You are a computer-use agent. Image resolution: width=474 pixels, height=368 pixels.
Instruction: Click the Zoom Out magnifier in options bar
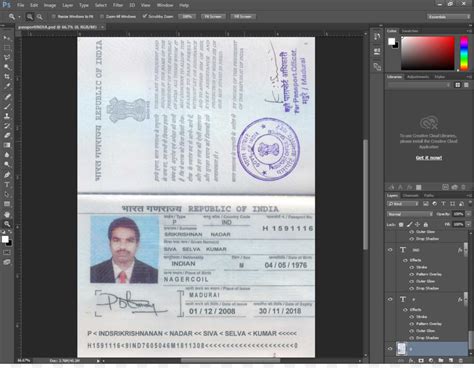[40, 17]
